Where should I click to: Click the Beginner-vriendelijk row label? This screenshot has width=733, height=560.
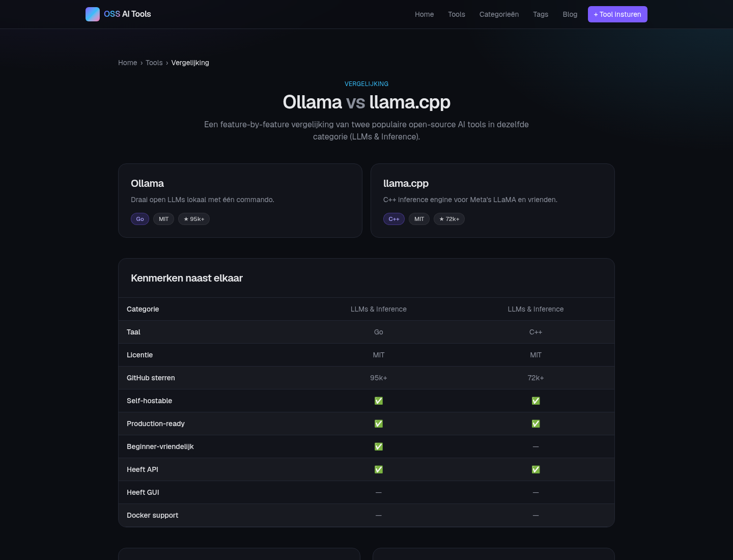point(160,446)
